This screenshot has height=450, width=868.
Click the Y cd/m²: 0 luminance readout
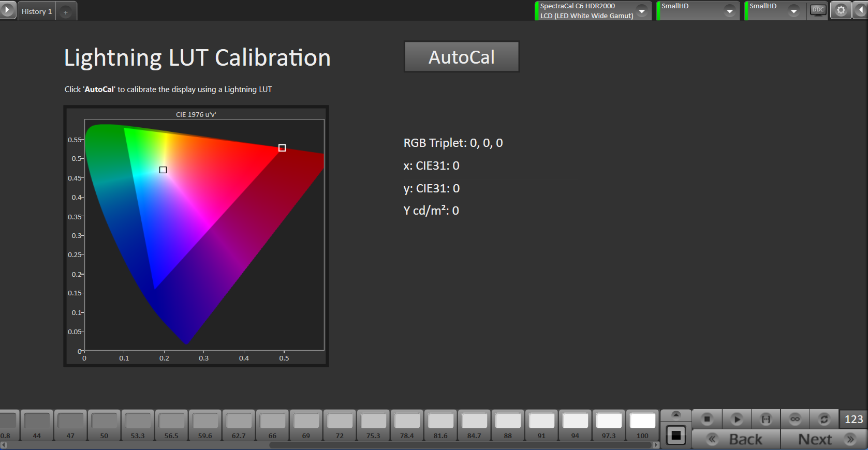point(431,211)
